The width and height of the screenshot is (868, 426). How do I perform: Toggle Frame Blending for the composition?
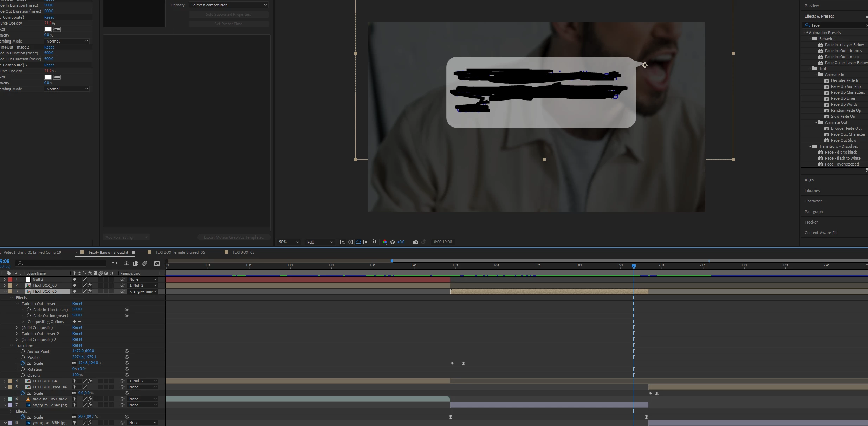click(136, 263)
